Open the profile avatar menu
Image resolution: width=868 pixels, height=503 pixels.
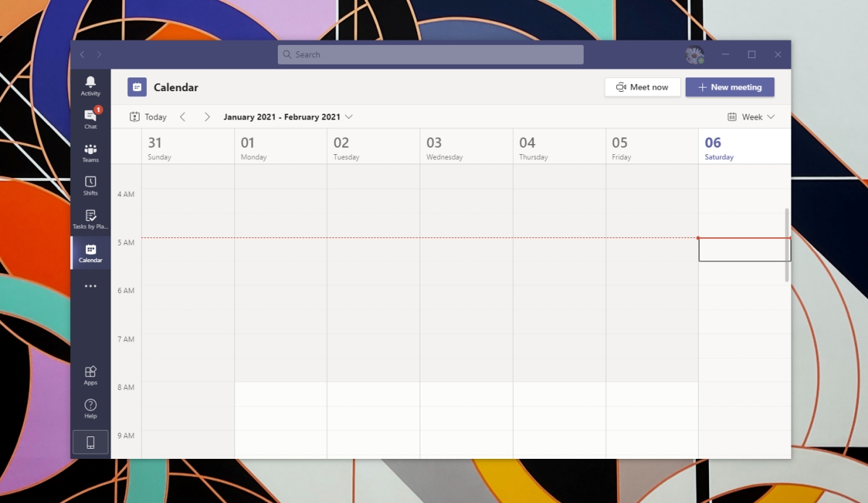pos(694,55)
